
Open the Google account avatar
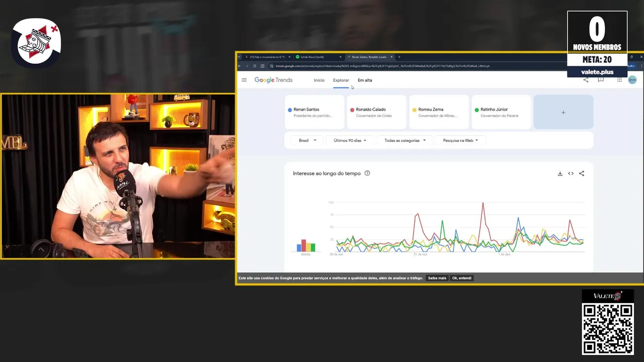coord(632,80)
